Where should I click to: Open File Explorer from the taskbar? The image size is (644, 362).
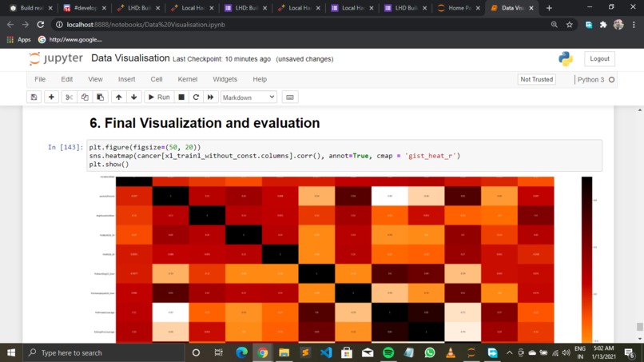pyautogui.click(x=284, y=352)
